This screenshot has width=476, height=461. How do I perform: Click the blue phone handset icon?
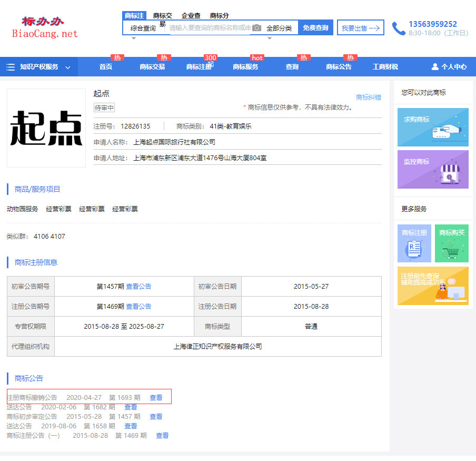(398, 28)
